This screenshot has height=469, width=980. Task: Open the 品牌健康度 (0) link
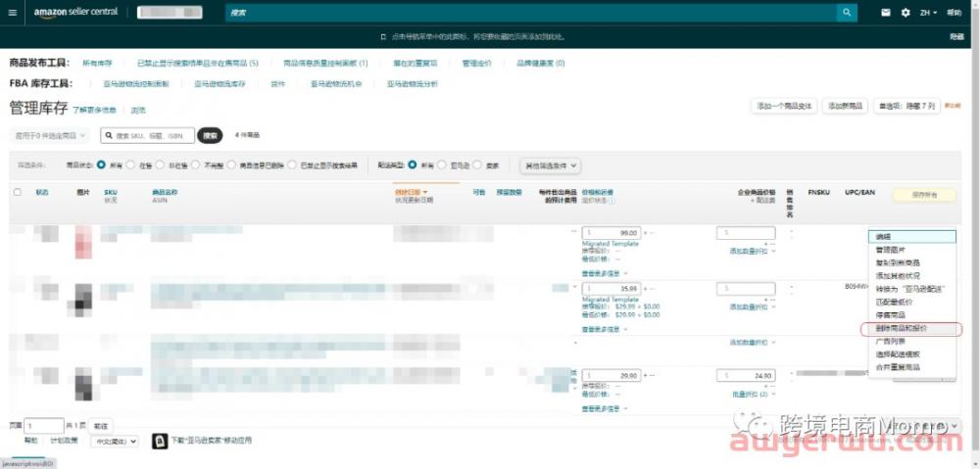541,63
